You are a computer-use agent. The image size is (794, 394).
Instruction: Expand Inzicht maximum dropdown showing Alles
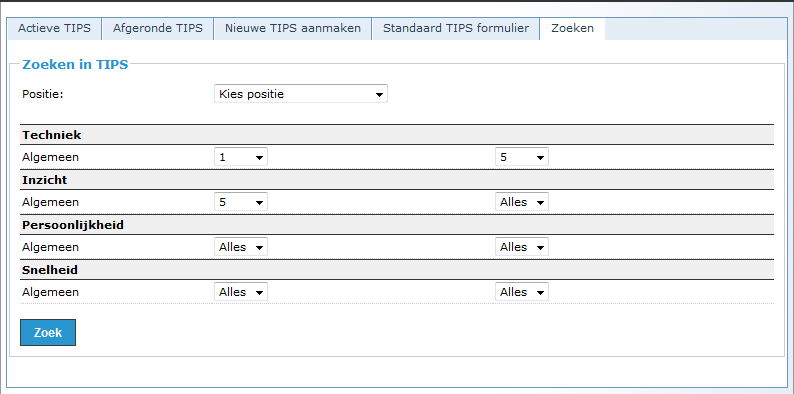[522, 202]
